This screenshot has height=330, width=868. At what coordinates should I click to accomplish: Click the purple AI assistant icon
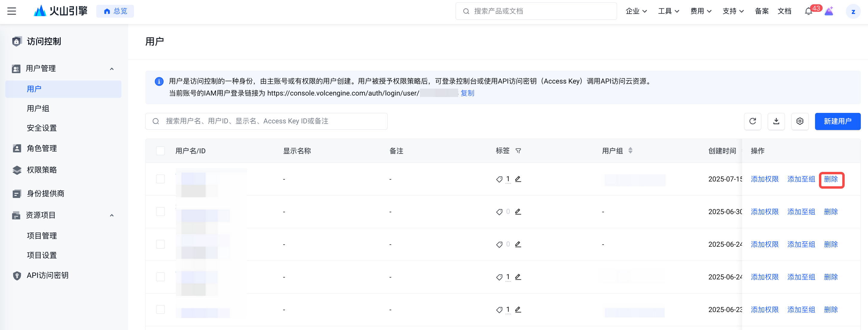(829, 11)
